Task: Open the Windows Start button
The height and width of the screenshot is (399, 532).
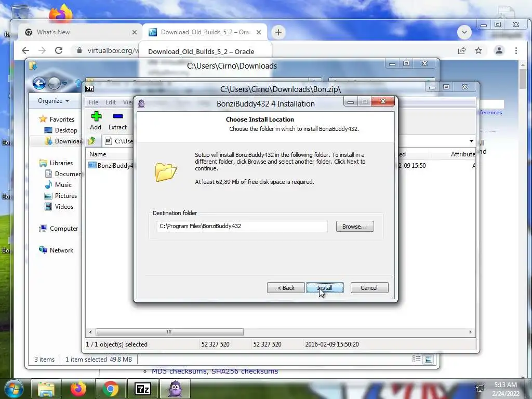Action: click(13, 389)
